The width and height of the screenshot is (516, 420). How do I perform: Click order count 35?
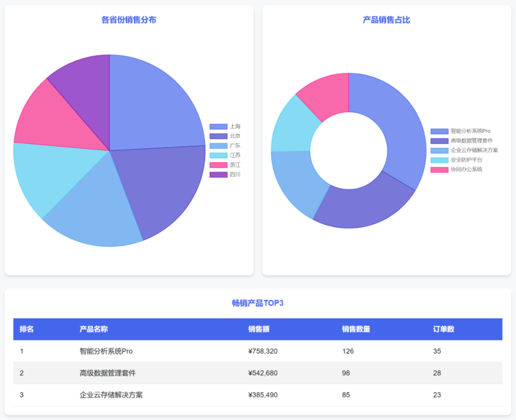[x=437, y=351]
